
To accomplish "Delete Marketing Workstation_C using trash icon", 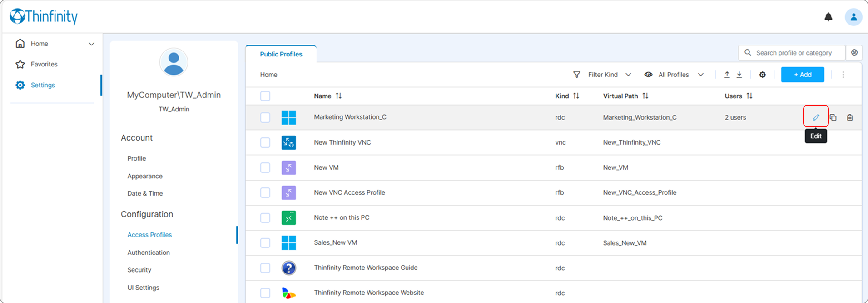I will click(x=850, y=117).
